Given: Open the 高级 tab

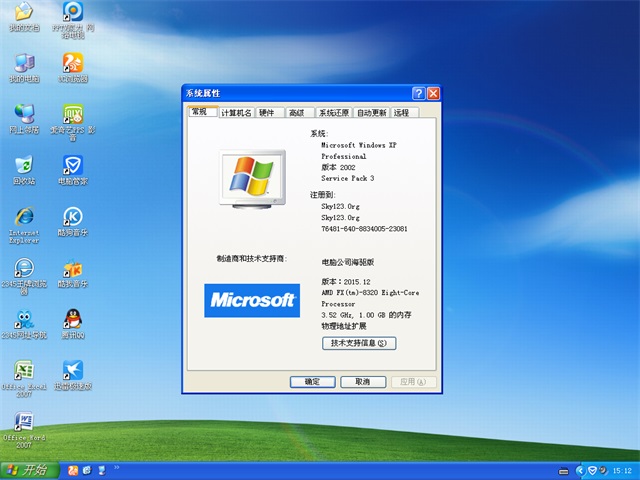Looking at the screenshot, I should pos(297,114).
